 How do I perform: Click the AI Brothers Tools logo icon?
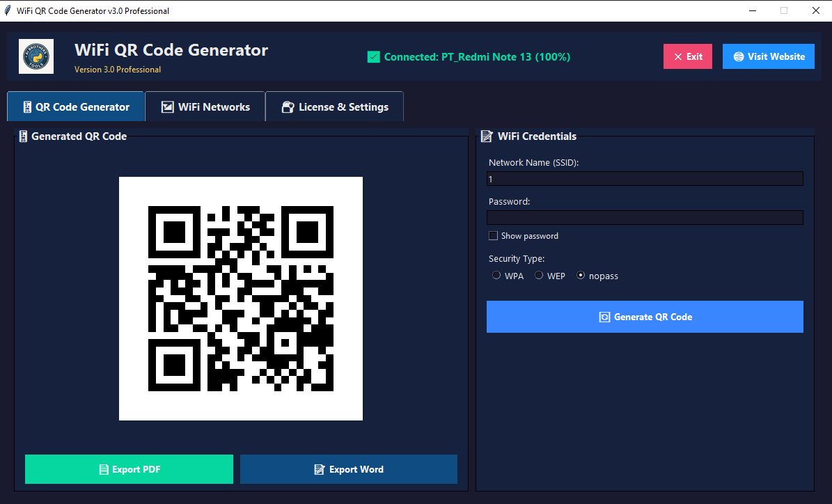point(36,56)
